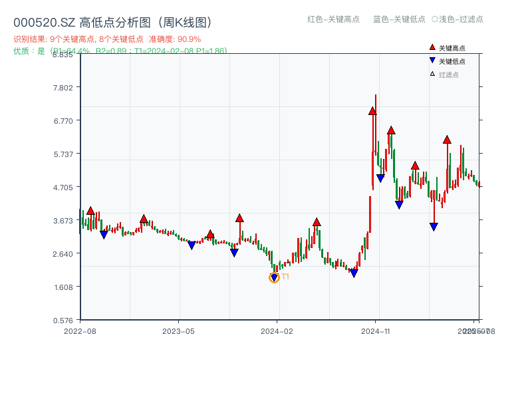Click the 浅色-过滤点 header legend text
Viewport: 532px width, 399px height.
pyautogui.click(x=461, y=19)
